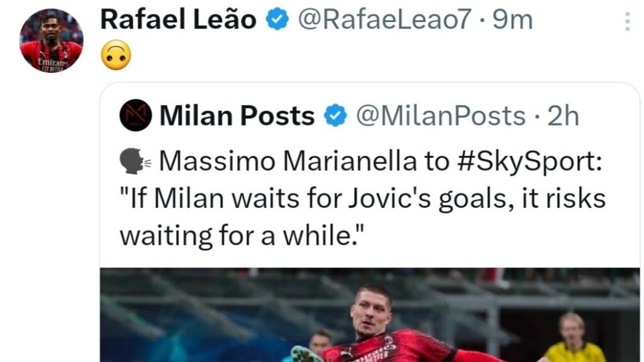Screen dimensions: 644x362
Task: Click the speaking head emoji
Action: [135, 162]
